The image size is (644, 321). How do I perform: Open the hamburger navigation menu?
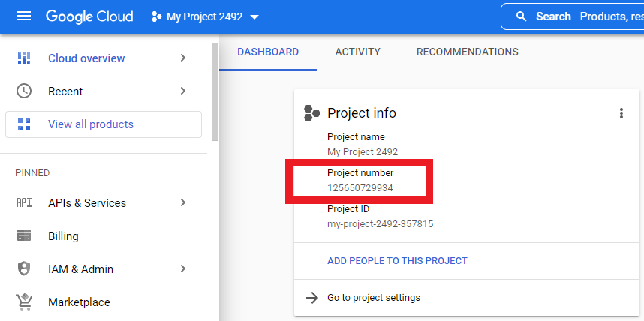[24, 16]
